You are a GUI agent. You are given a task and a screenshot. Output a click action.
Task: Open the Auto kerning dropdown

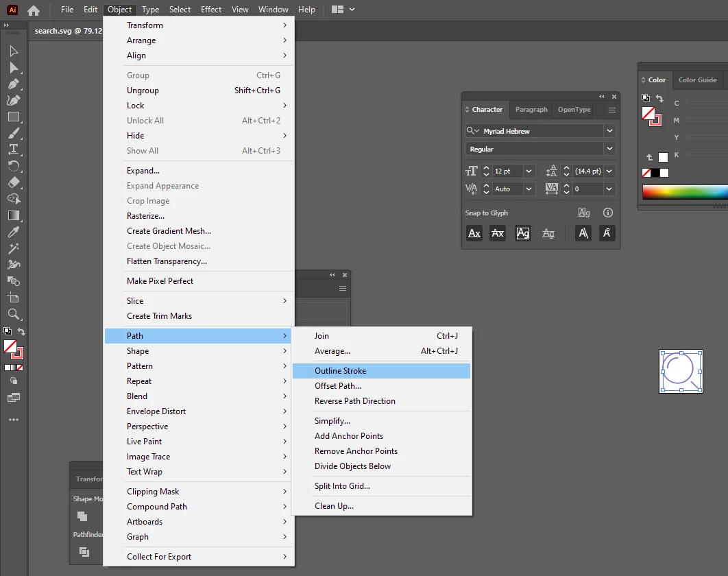coord(529,189)
